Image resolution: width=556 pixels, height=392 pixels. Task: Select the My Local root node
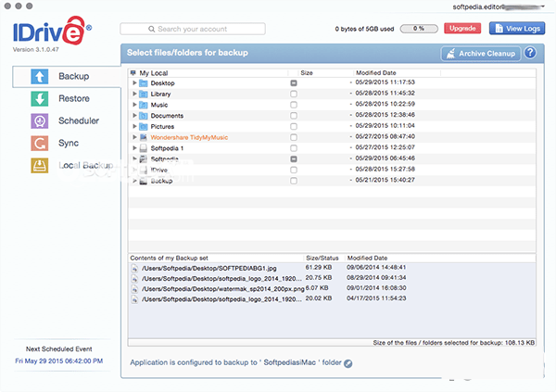tap(154, 73)
